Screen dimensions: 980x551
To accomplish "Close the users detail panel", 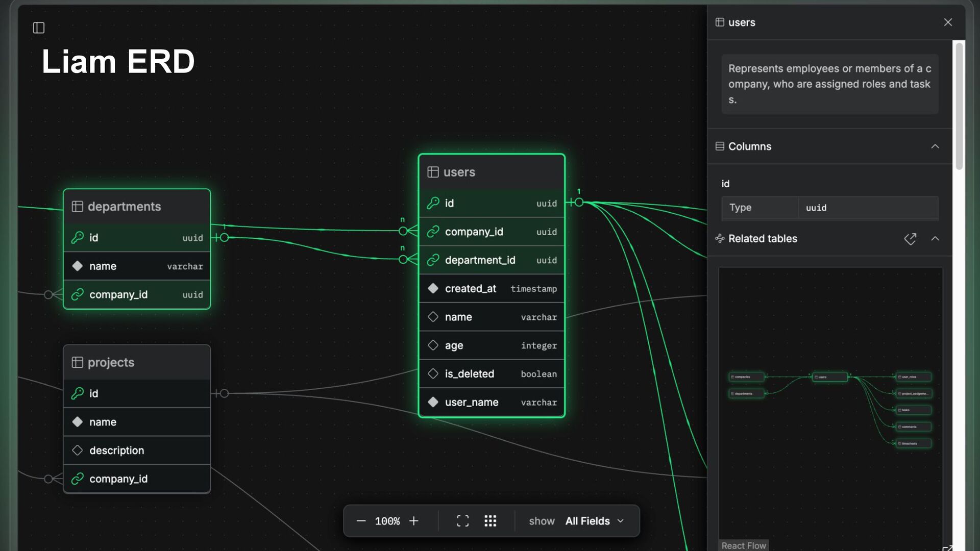I will [x=948, y=22].
